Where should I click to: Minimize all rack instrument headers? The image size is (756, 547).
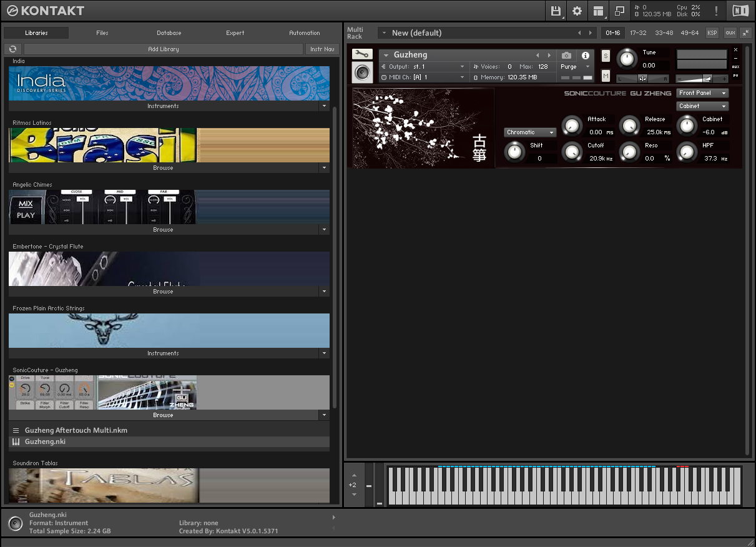[745, 32]
